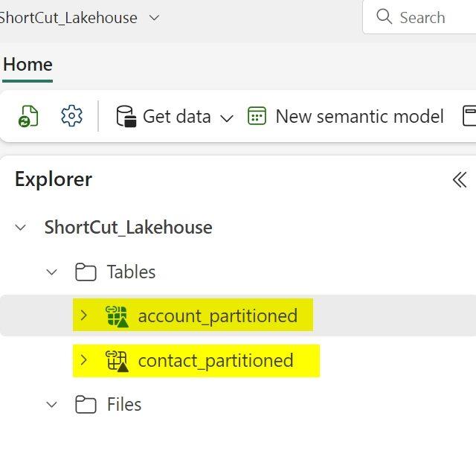Open the Get data dropdown arrow

[226, 118]
